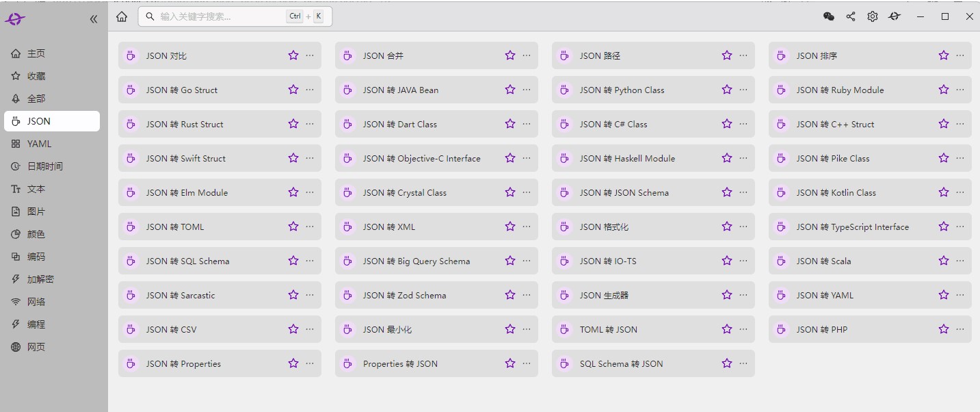This screenshot has height=412, width=980.
Task: Click the purple logo icon beside settings
Action: tap(895, 16)
